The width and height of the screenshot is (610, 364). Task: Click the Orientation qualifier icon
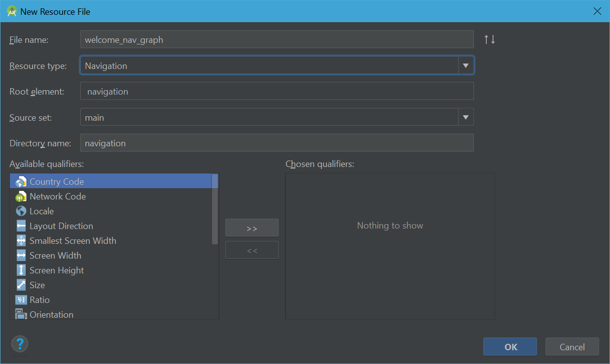pos(21,314)
